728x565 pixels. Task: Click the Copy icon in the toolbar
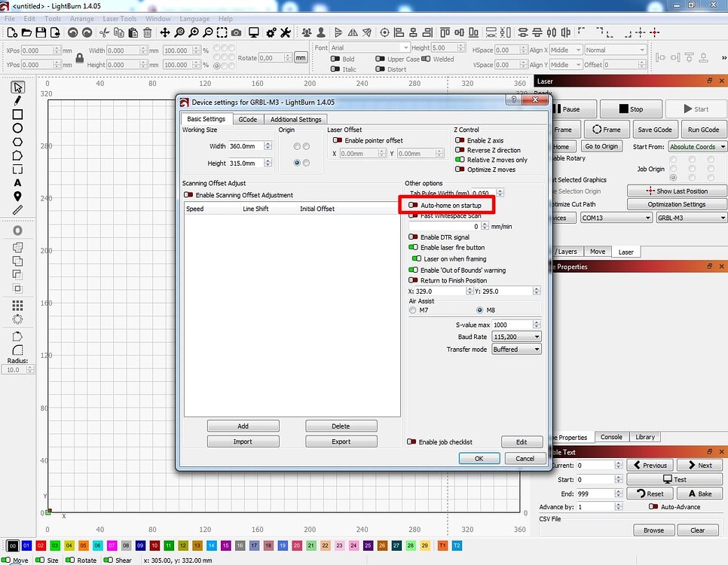pyautogui.click(x=118, y=33)
